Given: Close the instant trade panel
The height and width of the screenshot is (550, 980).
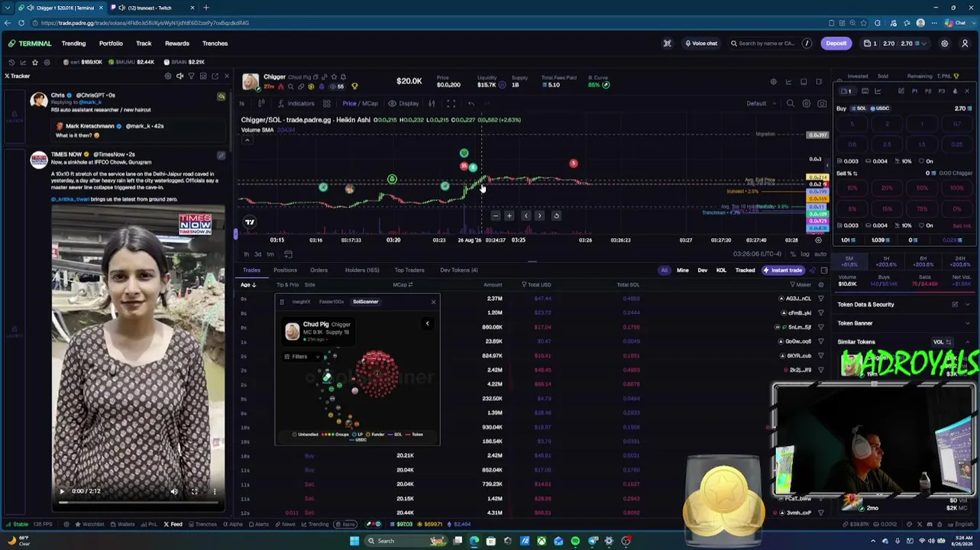Looking at the screenshot, I should pyautogui.click(x=966, y=91).
